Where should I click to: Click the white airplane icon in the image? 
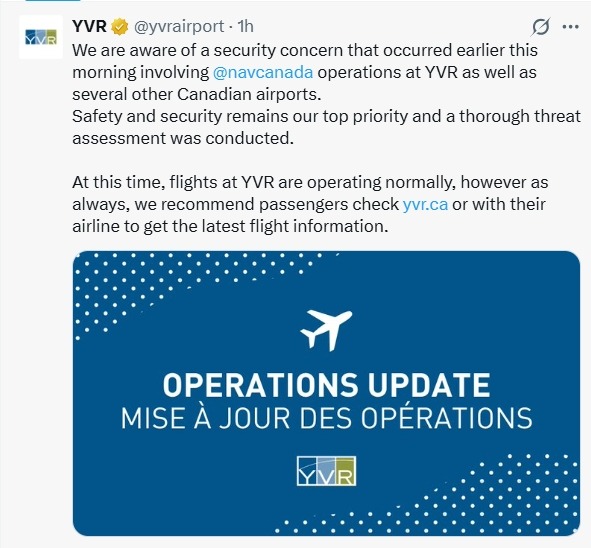coord(326,330)
